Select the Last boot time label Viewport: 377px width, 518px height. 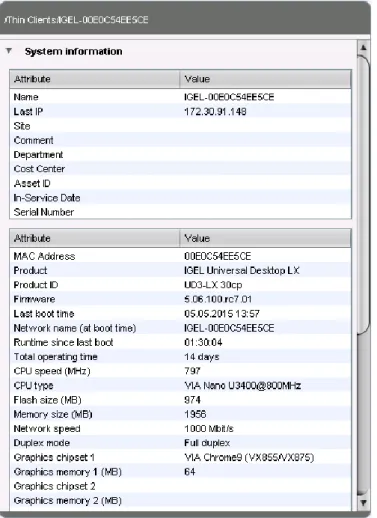click(44, 314)
